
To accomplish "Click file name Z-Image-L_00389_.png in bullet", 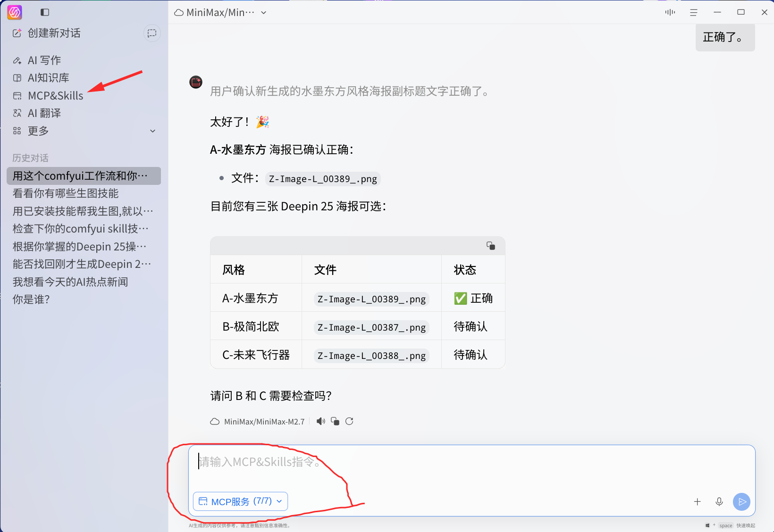I will tap(323, 179).
